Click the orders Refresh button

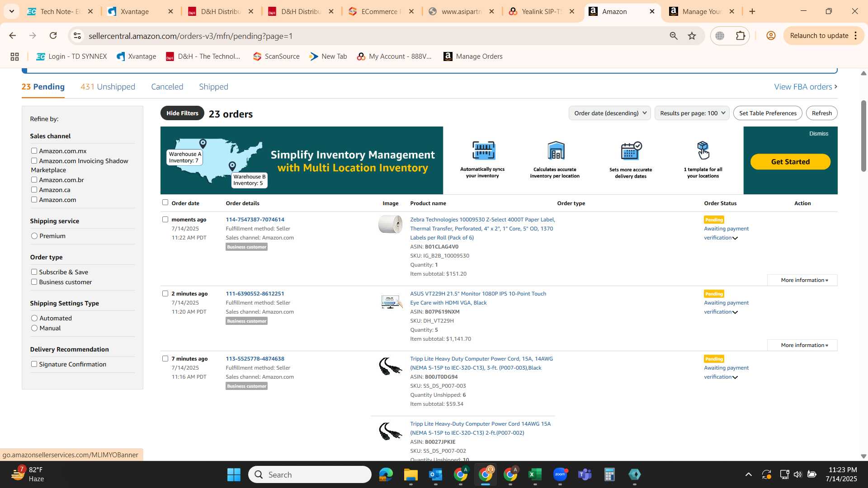[x=821, y=113]
